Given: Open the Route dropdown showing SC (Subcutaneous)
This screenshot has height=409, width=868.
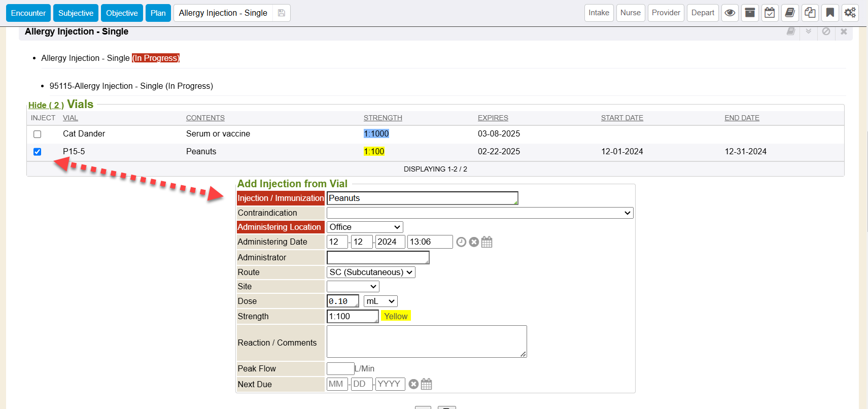Looking at the screenshot, I should click(x=371, y=272).
